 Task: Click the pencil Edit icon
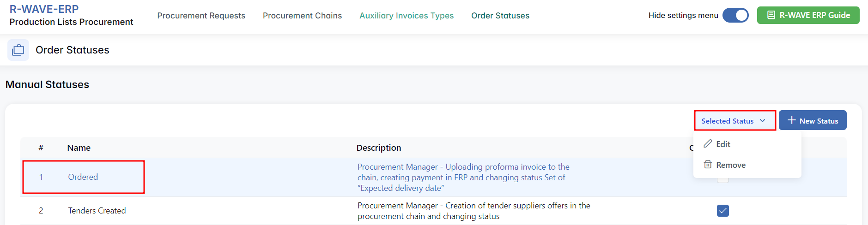(x=708, y=144)
